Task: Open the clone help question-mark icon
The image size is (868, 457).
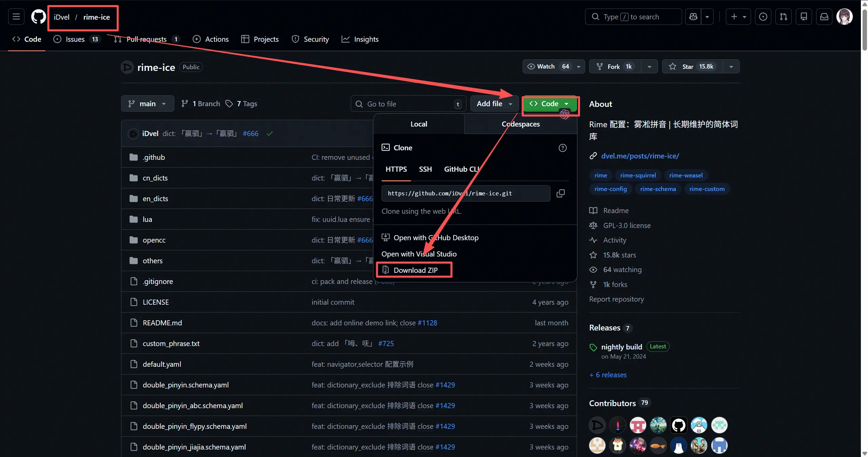Action: point(562,148)
